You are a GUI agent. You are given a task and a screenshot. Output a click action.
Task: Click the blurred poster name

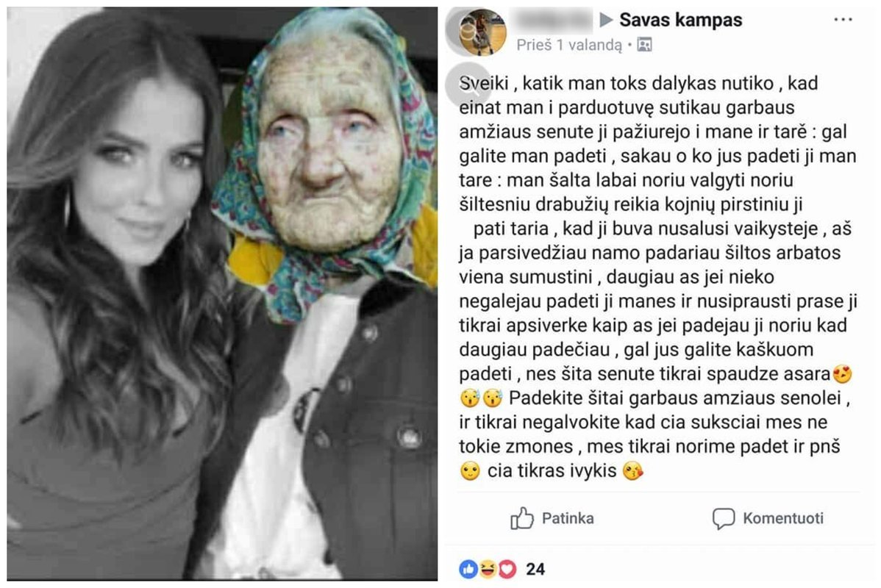click(553, 21)
